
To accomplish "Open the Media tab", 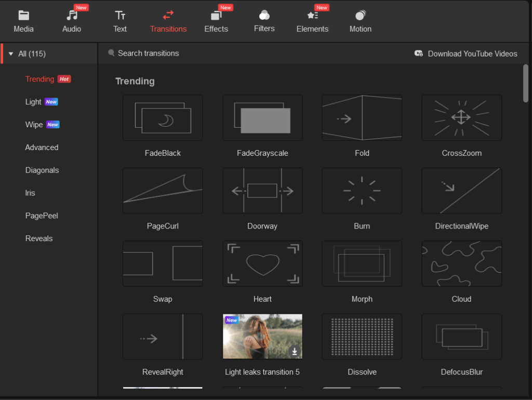I will click(x=23, y=21).
